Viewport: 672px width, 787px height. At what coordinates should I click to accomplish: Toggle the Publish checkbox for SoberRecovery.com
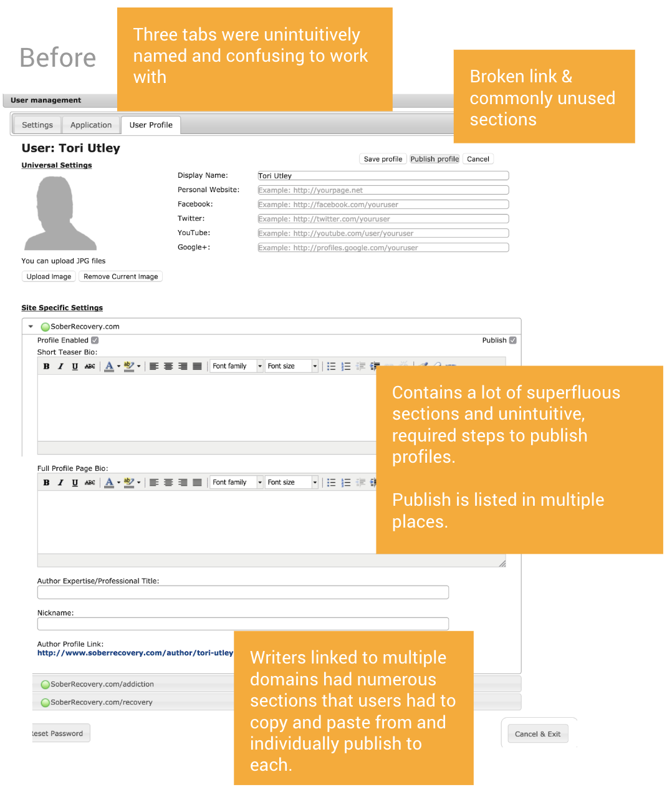point(512,340)
